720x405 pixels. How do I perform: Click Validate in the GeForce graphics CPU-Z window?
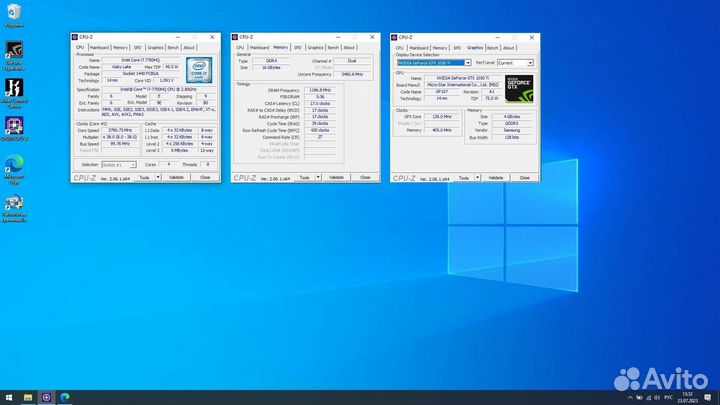point(496,178)
